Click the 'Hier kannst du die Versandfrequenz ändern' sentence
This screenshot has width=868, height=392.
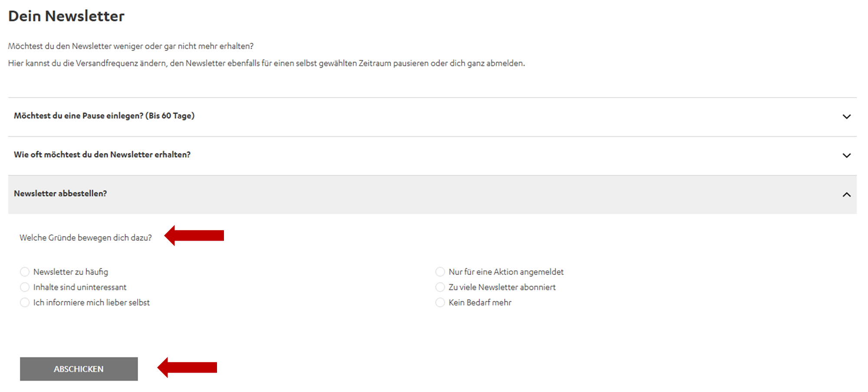266,63
